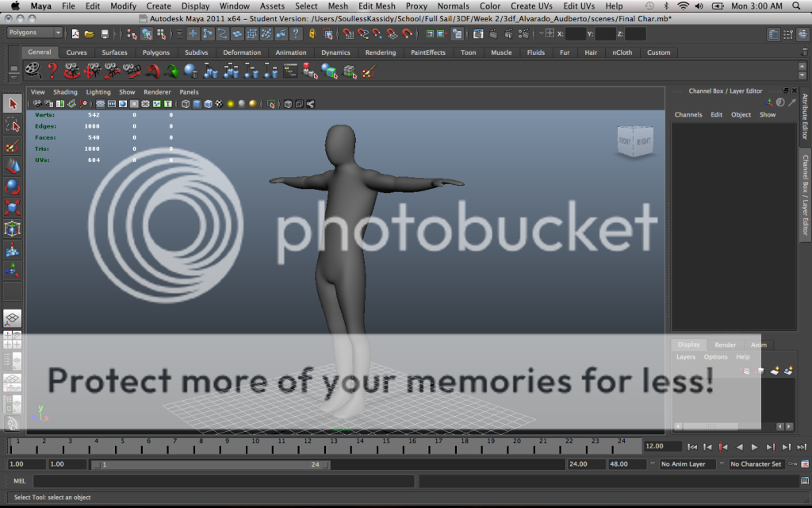The image size is (812, 508).
Task: Open the Shading panel menu
Action: pos(65,92)
